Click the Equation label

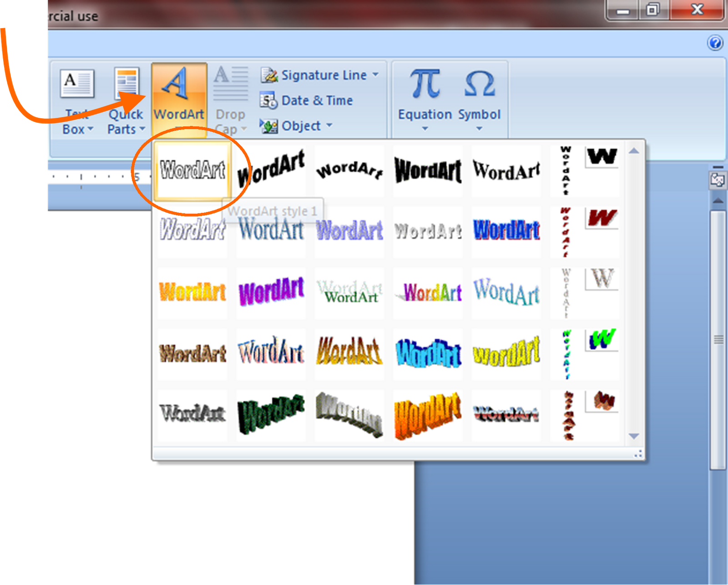425,114
